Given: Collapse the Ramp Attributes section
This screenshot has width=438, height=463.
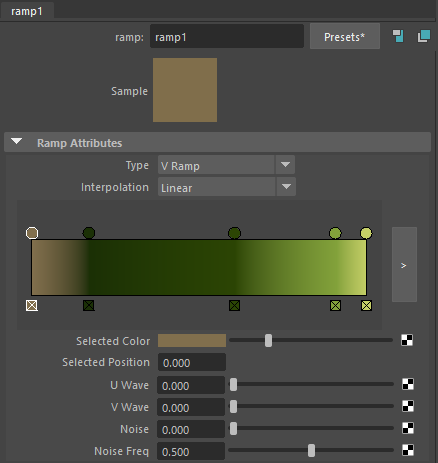Looking at the screenshot, I should [17, 142].
